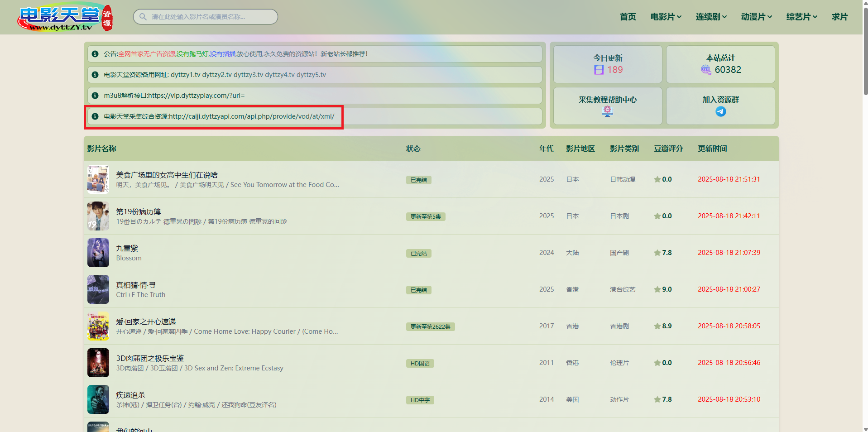Open the 加入资源群 card
The height and width of the screenshot is (432, 868).
720,106
